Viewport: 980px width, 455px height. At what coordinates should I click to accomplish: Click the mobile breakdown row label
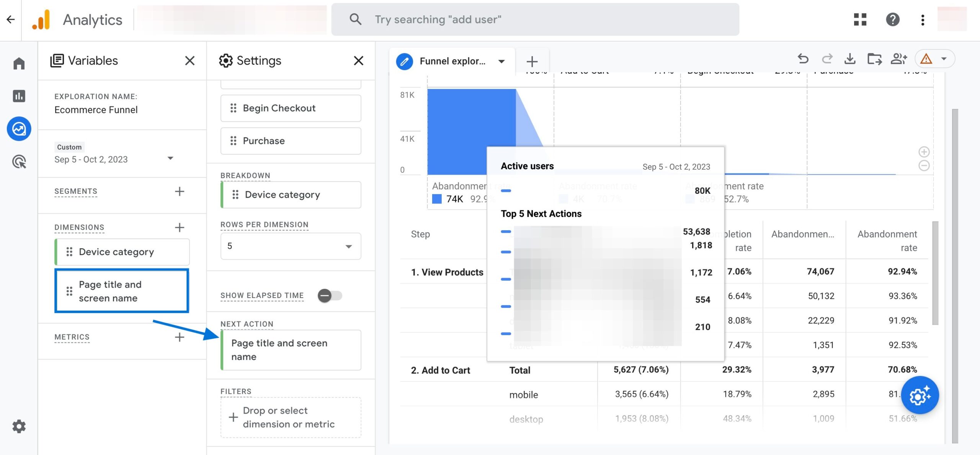point(523,395)
